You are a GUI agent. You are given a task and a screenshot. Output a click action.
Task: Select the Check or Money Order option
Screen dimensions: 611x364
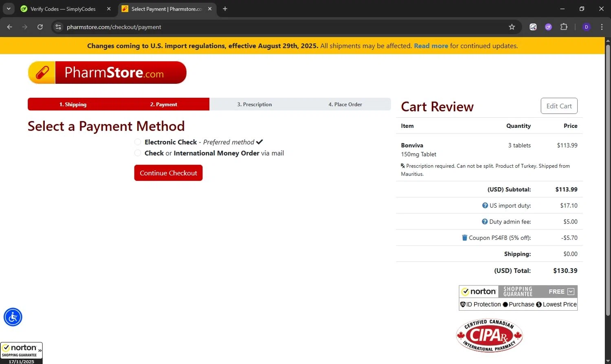click(x=138, y=153)
